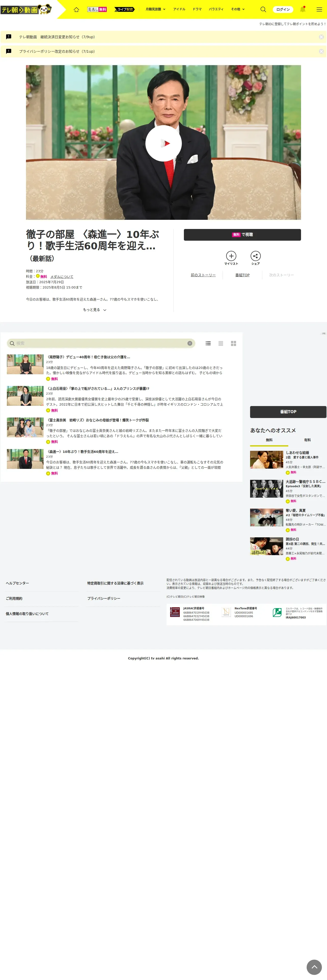Expand the 月額見放題 menu
Viewport: 327px width, 980px height.
point(155,9)
